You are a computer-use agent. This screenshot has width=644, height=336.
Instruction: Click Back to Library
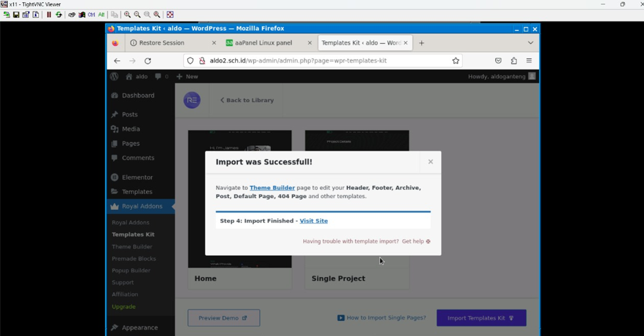pos(247,100)
